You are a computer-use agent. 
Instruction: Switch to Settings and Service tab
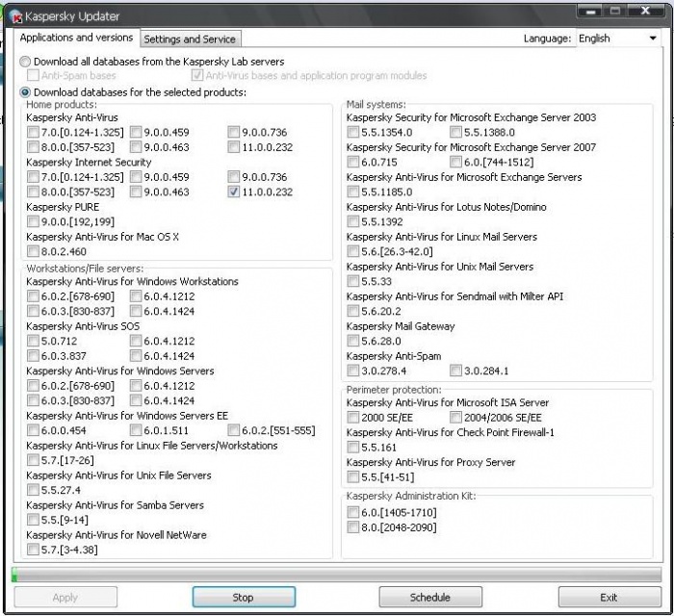click(190, 39)
